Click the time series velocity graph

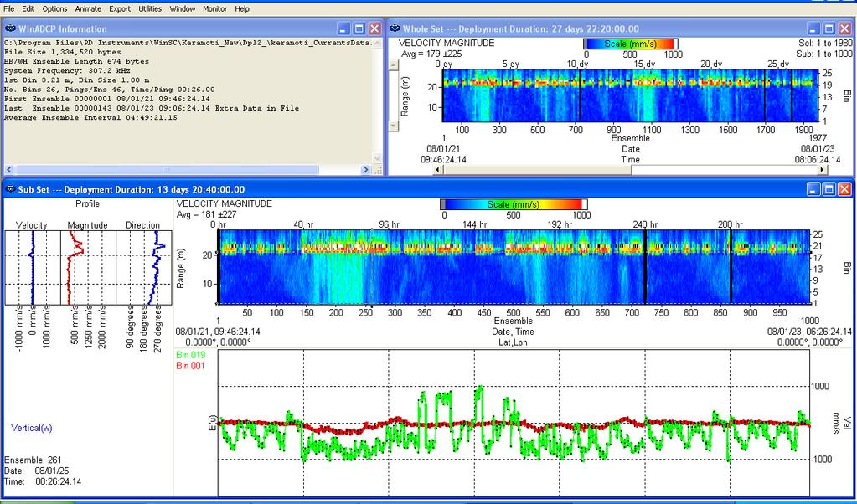(514, 423)
